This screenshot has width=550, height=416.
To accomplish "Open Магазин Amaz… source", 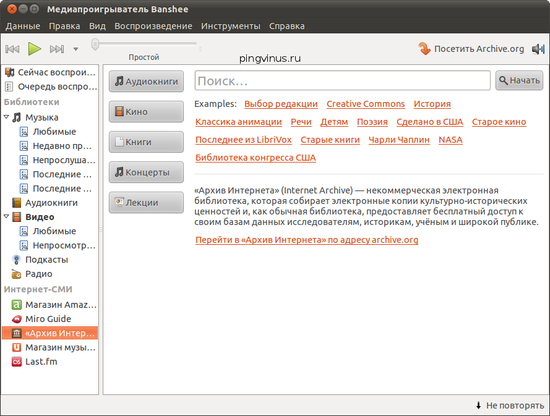I will click(60, 304).
